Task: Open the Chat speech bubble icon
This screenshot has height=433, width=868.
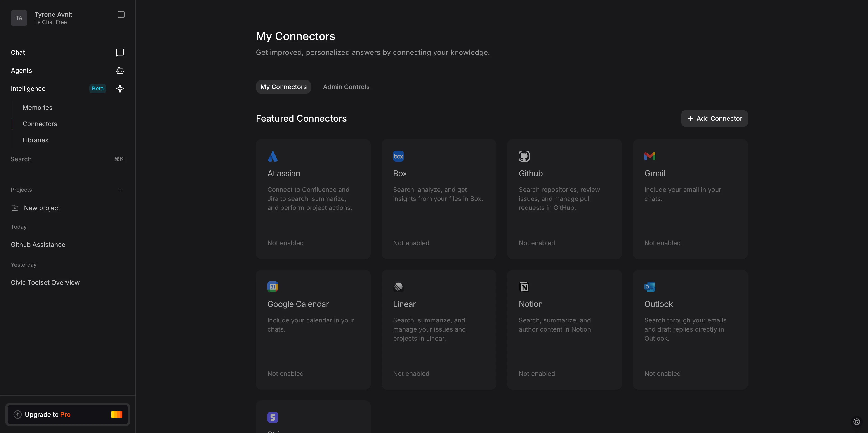Action: click(x=120, y=52)
